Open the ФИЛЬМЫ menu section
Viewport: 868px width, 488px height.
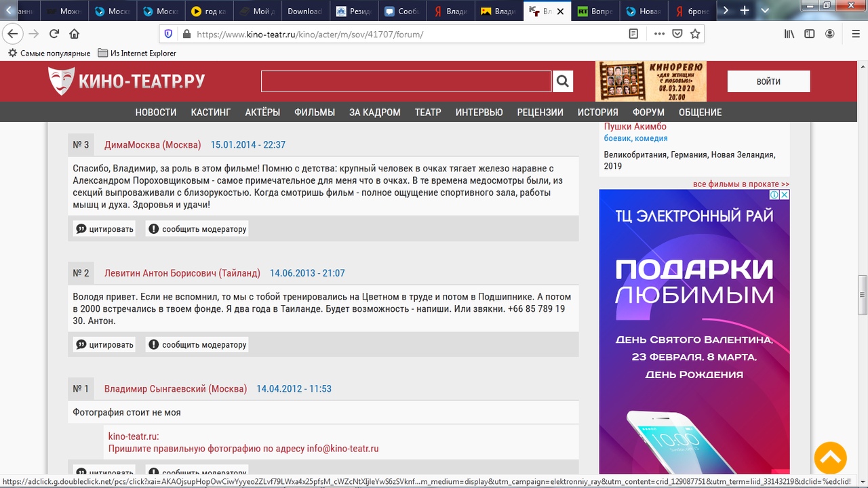[x=315, y=113]
